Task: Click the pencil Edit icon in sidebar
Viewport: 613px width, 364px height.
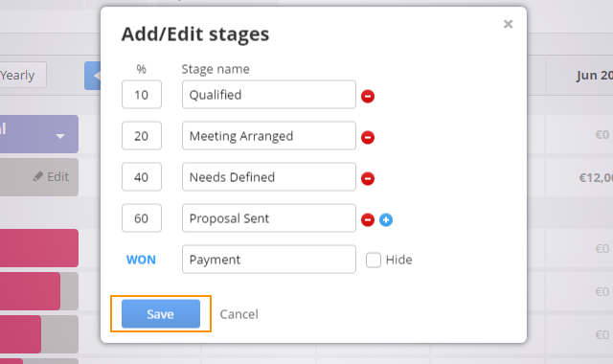Action: tap(38, 176)
